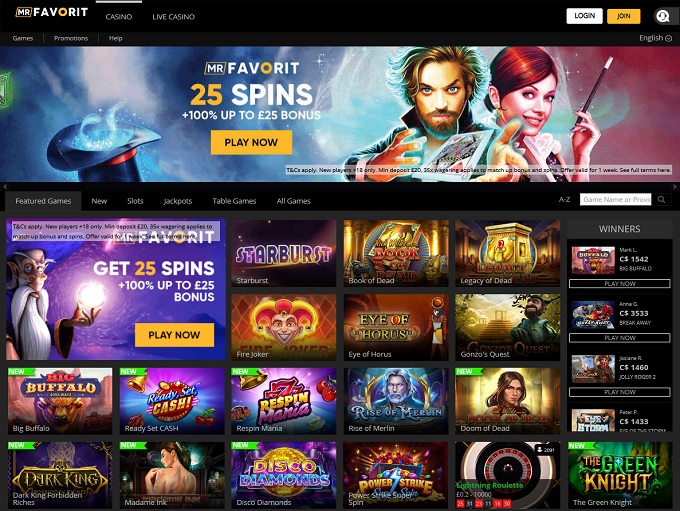This screenshot has width=680, height=511.
Task: Click the Mr Favorit logo
Action: point(52,12)
